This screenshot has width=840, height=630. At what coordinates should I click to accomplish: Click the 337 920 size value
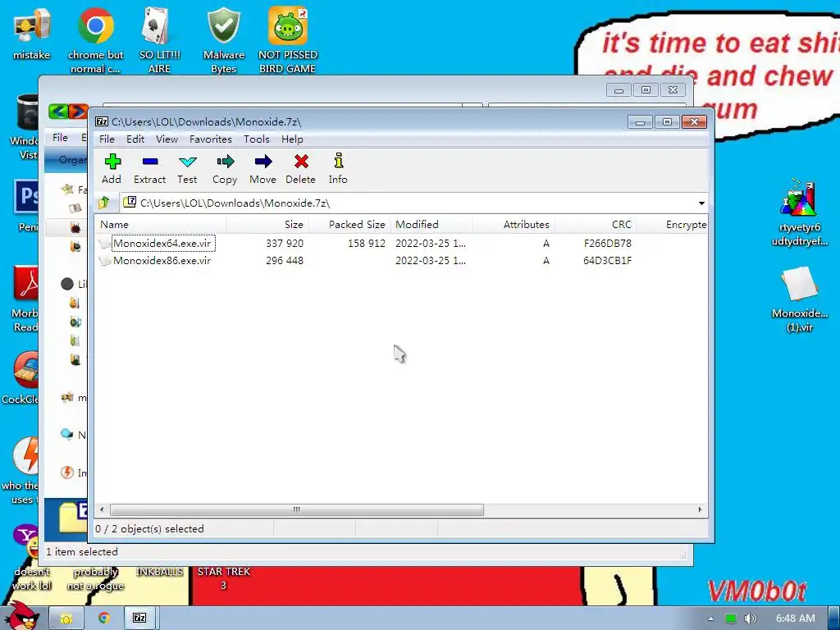click(285, 243)
